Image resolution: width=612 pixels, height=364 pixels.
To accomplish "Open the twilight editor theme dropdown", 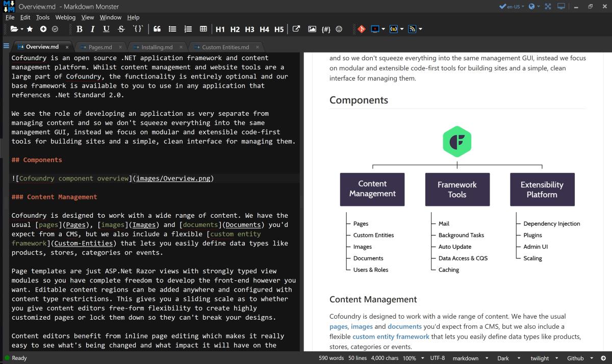I will click(x=545, y=358).
